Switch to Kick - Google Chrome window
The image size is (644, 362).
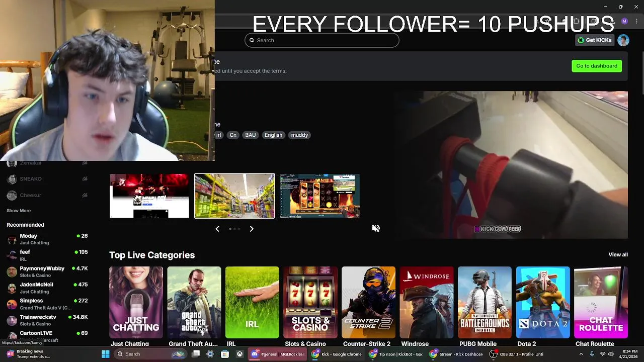pyautogui.click(x=336, y=354)
